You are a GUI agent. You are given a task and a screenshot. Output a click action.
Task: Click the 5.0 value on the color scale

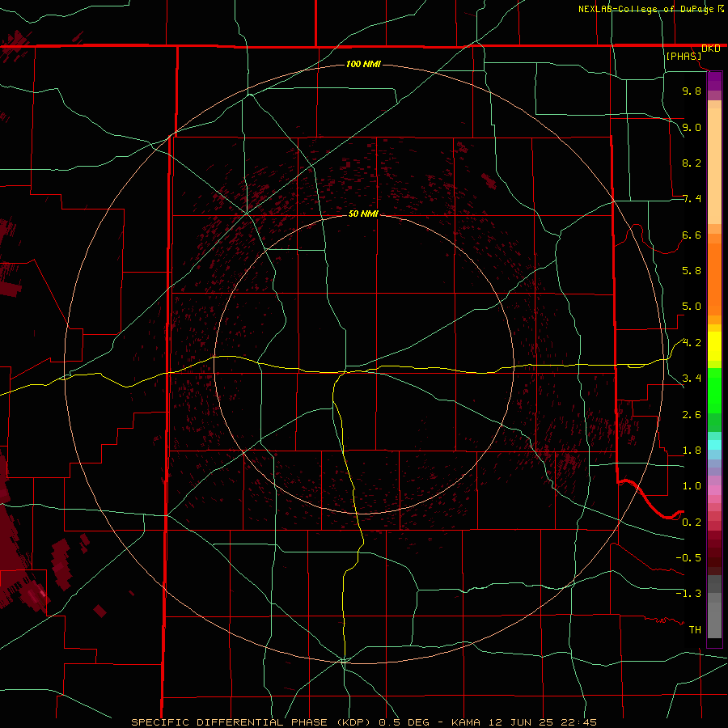692,307
